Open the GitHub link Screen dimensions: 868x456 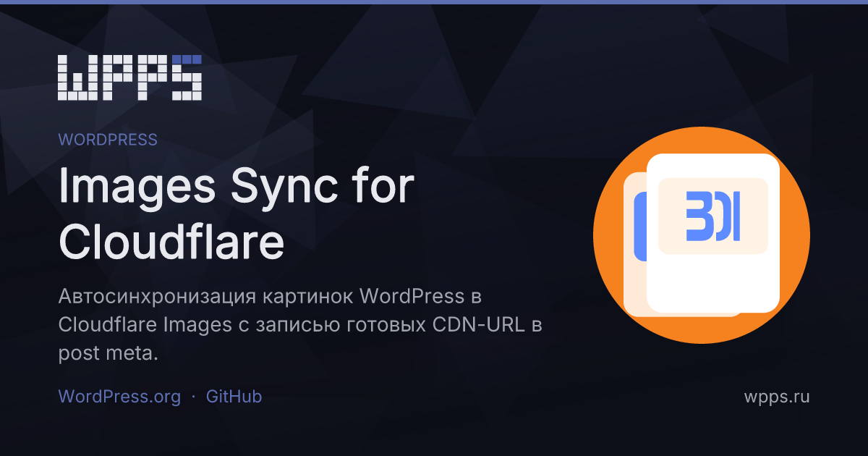[x=234, y=397]
